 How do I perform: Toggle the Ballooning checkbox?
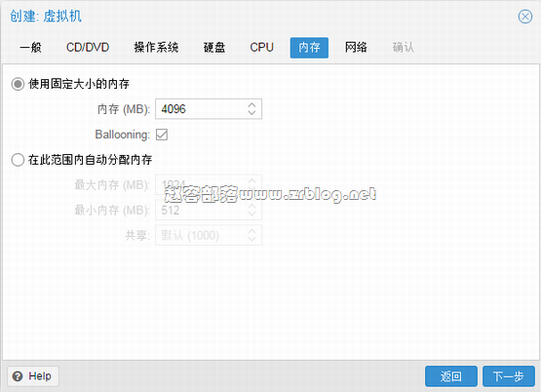point(162,135)
